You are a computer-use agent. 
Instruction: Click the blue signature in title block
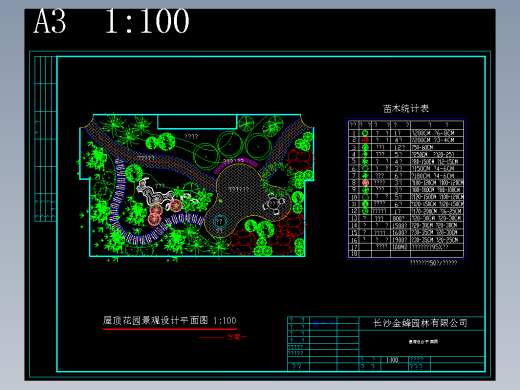323,323
